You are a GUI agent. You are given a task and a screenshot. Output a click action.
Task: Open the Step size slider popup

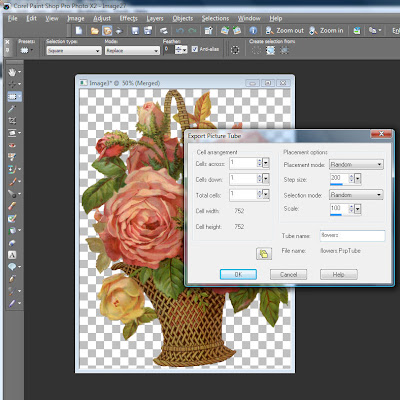tap(358, 179)
